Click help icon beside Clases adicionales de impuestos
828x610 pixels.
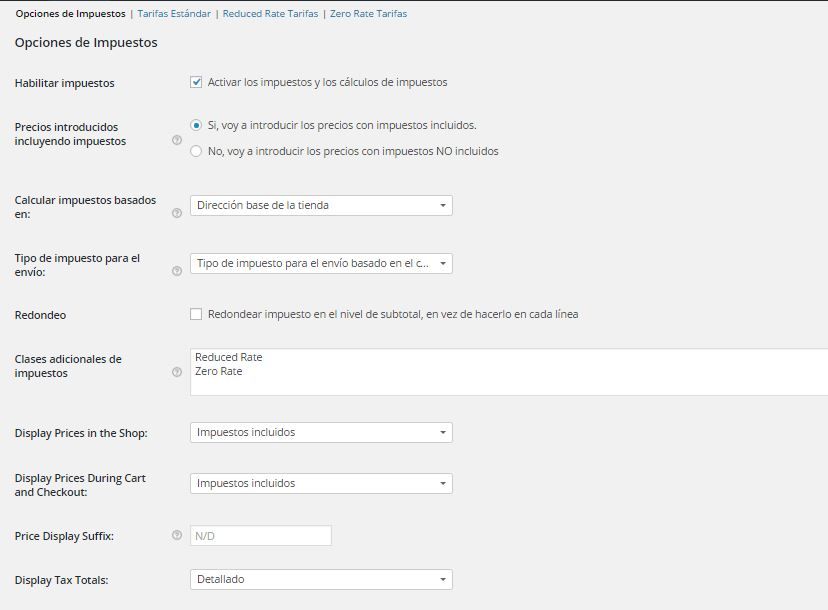(177, 372)
